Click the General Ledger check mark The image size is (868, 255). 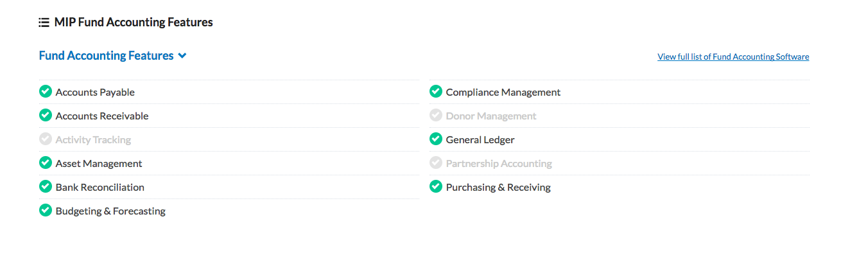435,139
